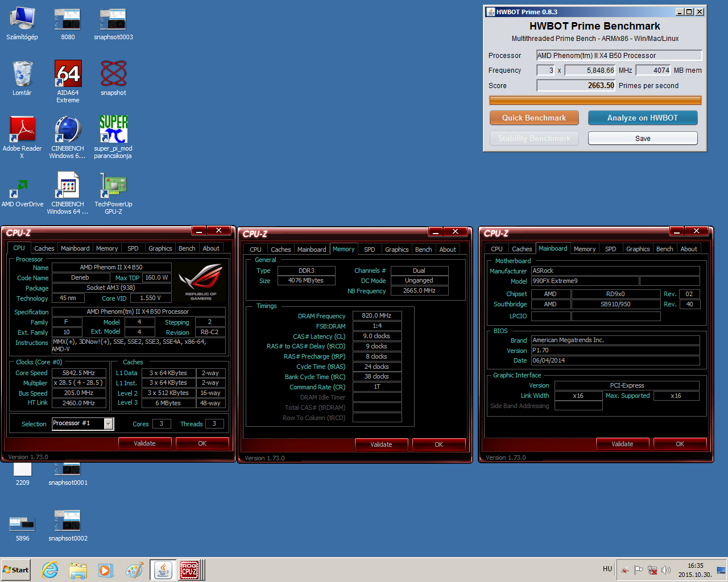Viewport: 728px width, 582px height.
Task: Click Core VID value 1.550 V
Action: [151, 298]
